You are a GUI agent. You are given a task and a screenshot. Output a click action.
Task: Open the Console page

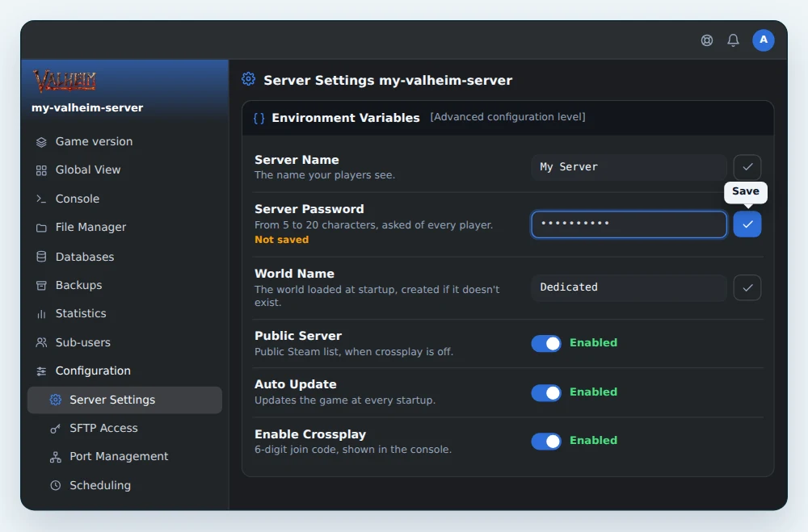(124, 199)
